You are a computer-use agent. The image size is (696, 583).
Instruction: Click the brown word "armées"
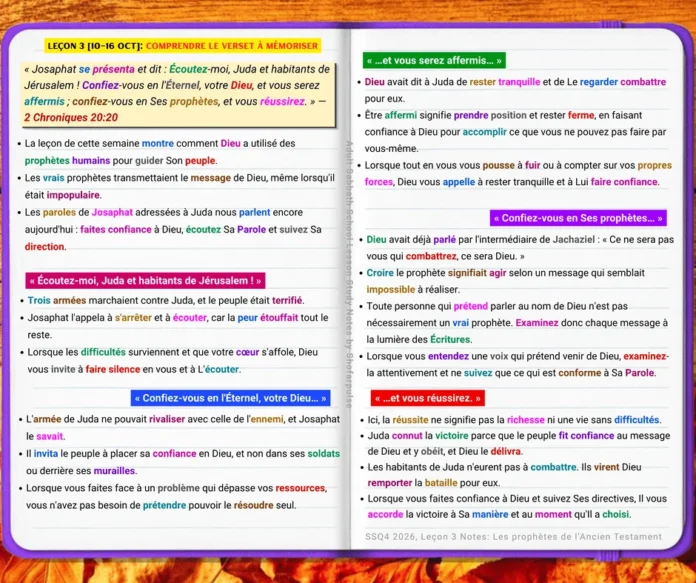(x=69, y=300)
